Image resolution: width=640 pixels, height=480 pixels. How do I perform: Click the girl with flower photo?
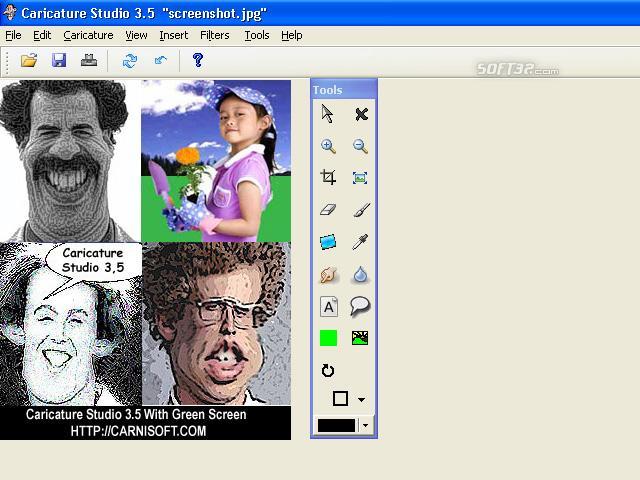[x=216, y=161]
